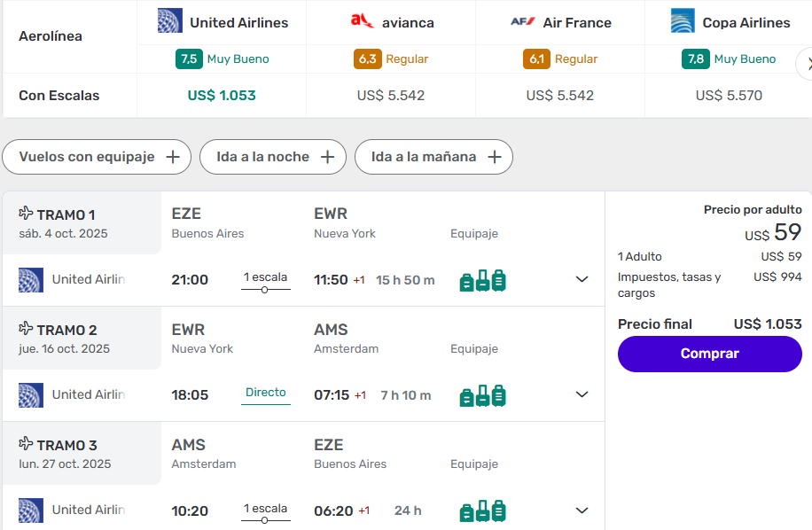
Task: Click Tramo 2 luggage allowance icons
Action: tap(483, 396)
